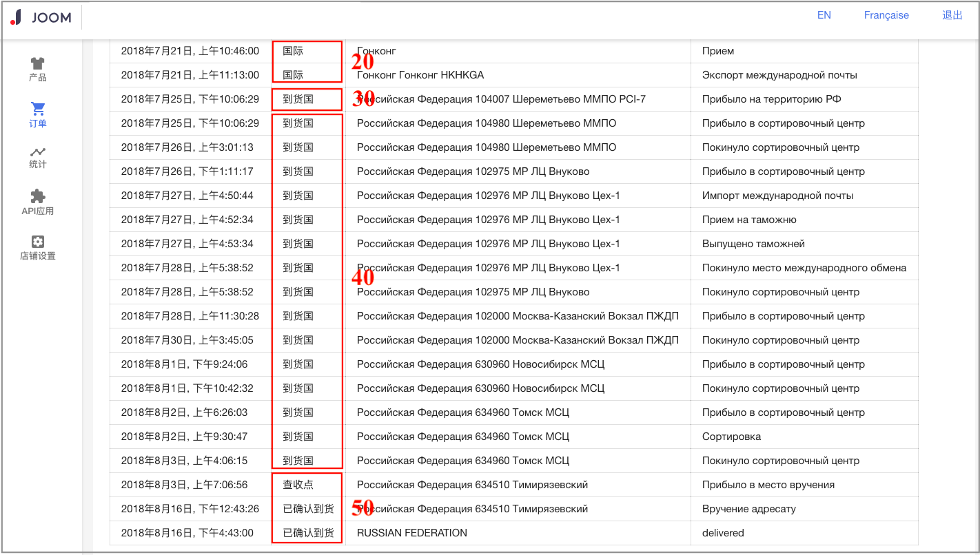Screen dimensions: 980x555
Task: Click the RUSSIAN FEDERATION location cell
Action: click(x=411, y=533)
